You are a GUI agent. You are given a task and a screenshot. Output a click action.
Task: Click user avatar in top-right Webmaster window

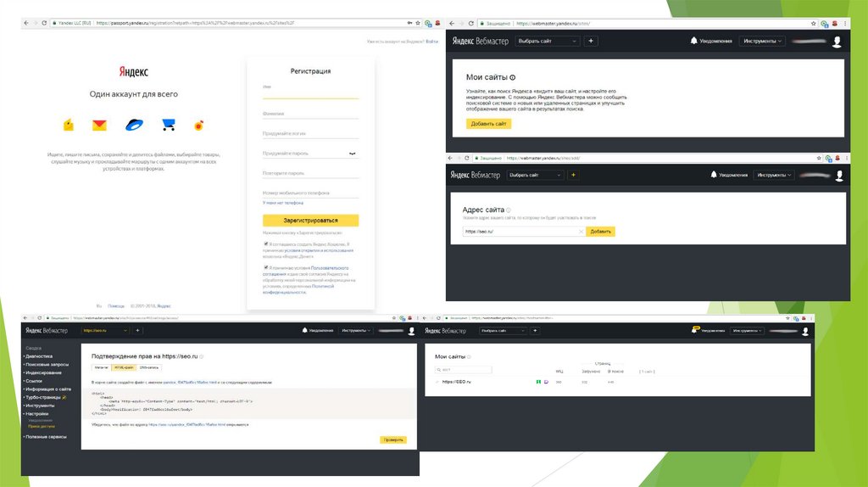837,42
